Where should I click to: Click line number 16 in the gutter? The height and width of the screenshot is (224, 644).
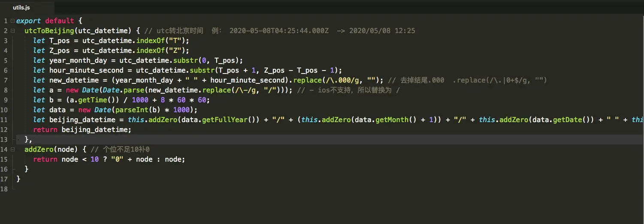tap(4, 169)
